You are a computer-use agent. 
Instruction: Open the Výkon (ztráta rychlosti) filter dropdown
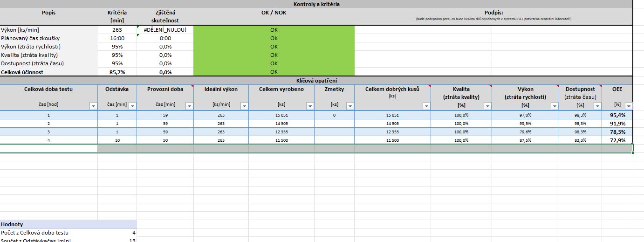[554, 106]
